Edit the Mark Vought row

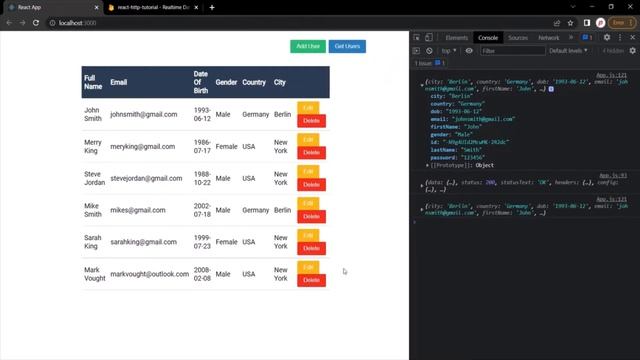pyautogui.click(x=308, y=267)
